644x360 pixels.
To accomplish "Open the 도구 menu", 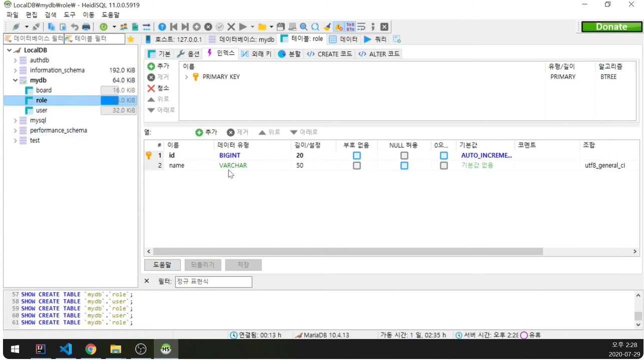I will (x=70, y=15).
